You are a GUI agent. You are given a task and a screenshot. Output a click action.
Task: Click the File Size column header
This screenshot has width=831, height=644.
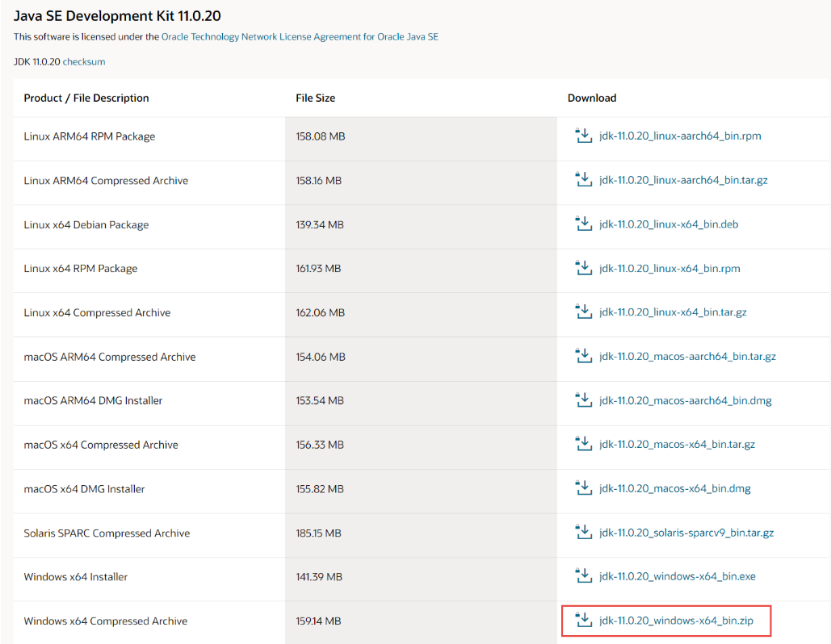[315, 98]
